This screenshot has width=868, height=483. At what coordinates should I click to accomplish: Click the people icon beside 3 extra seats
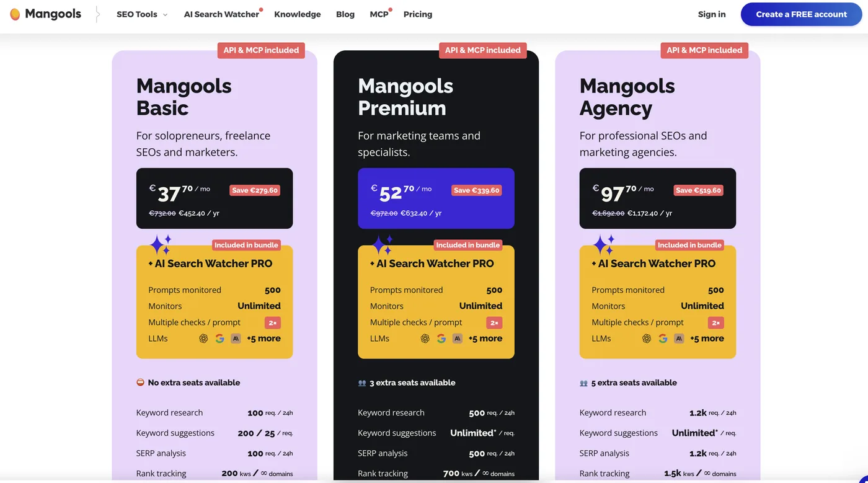tap(362, 383)
